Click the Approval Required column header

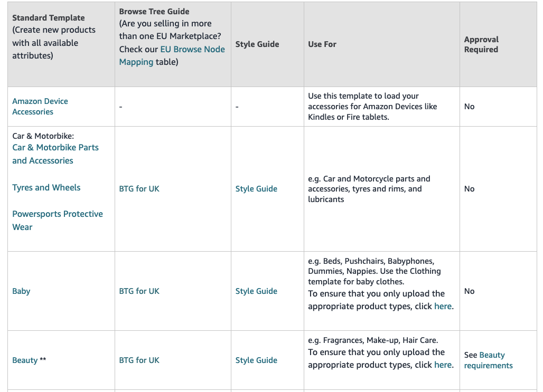[481, 44]
